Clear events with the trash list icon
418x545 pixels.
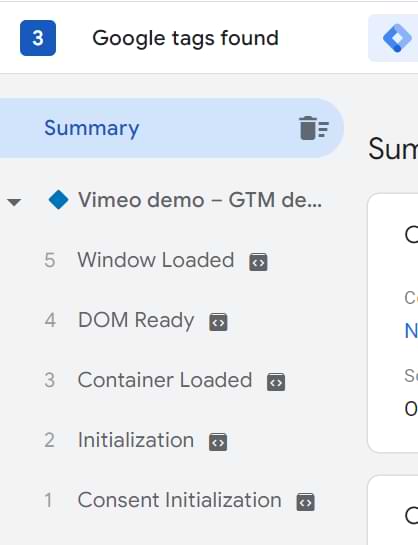pyautogui.click(x=313, y=128)
